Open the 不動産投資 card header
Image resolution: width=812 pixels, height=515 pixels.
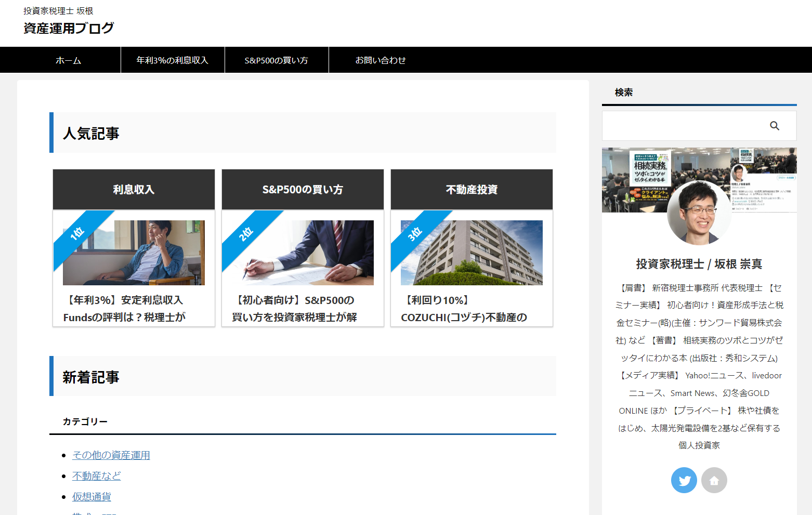pyautogui.click(x=472, y=190)
